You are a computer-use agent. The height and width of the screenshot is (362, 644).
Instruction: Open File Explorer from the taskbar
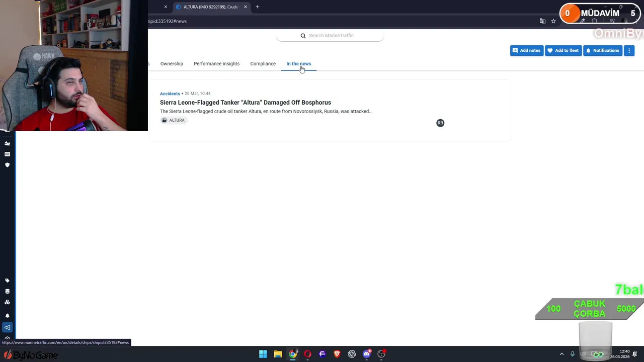278,354
